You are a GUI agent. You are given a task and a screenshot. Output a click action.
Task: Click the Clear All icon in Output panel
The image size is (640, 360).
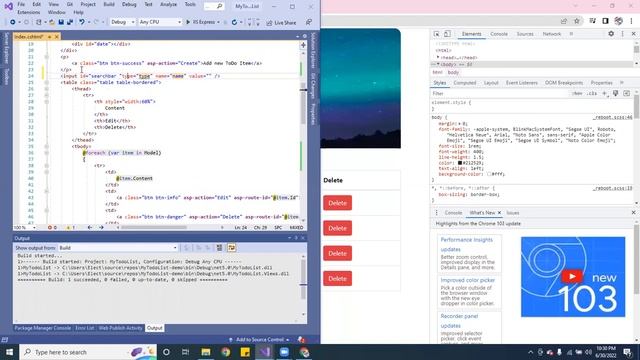point(219,248)
